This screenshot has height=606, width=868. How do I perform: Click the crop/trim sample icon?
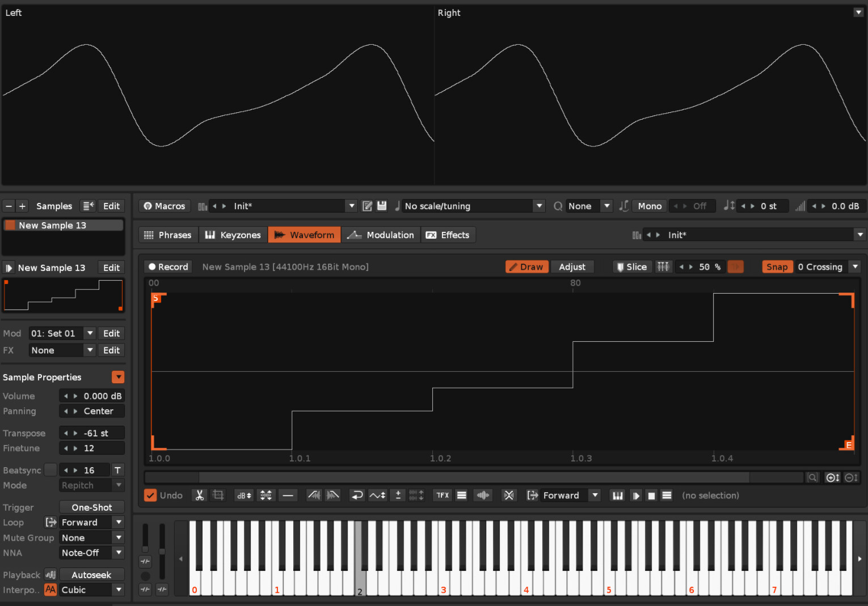point(218,495)
